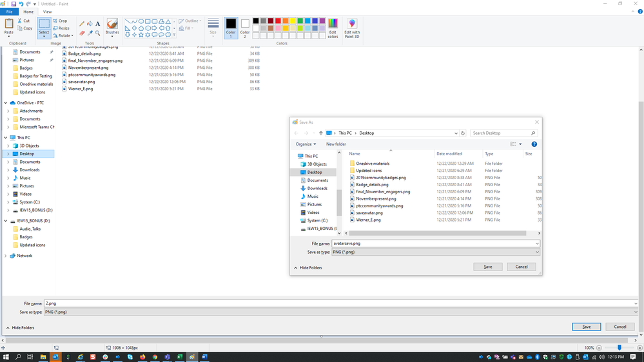Screen dimensions: 644x362
Task: Click the New folder button
Action: point(336,144)
